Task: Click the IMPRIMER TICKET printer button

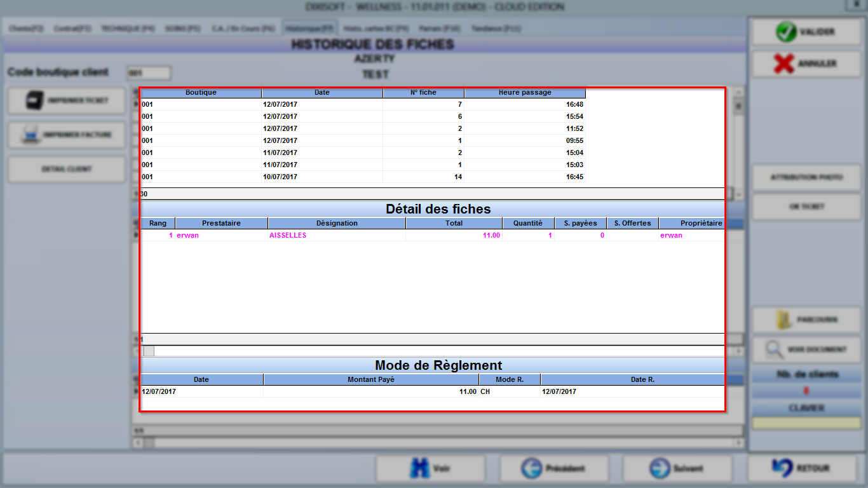Action: 67,101
